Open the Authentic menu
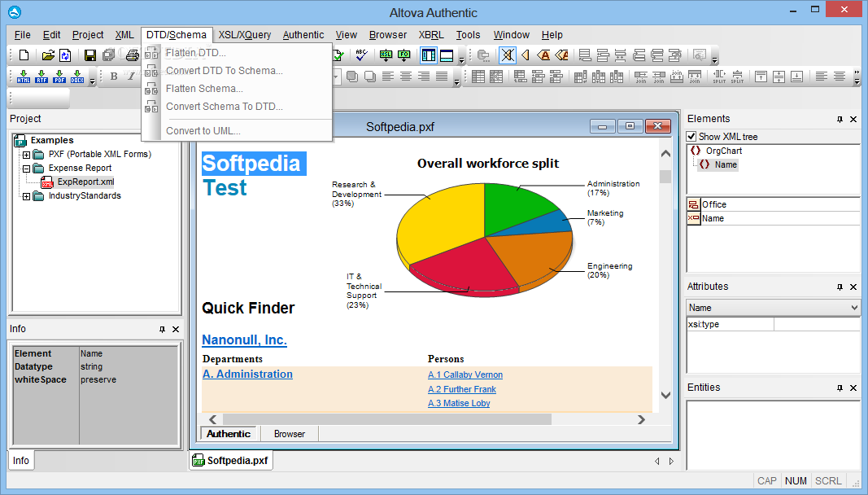The image size is (868, 495). coord(303,34)
